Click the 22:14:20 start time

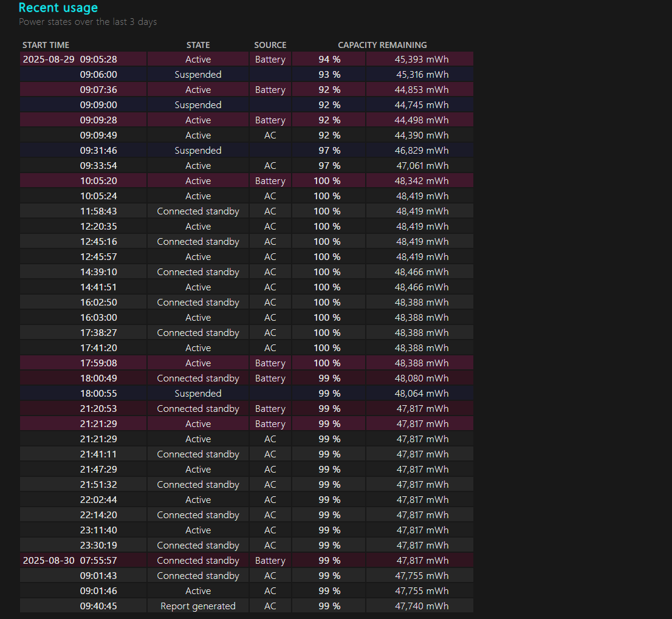[x=98, y=515]
